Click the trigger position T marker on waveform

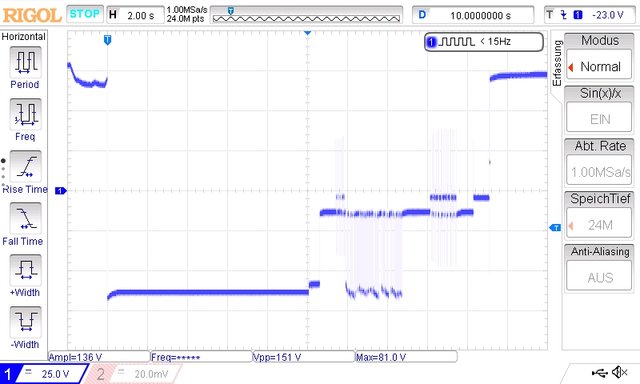point(107,40)
